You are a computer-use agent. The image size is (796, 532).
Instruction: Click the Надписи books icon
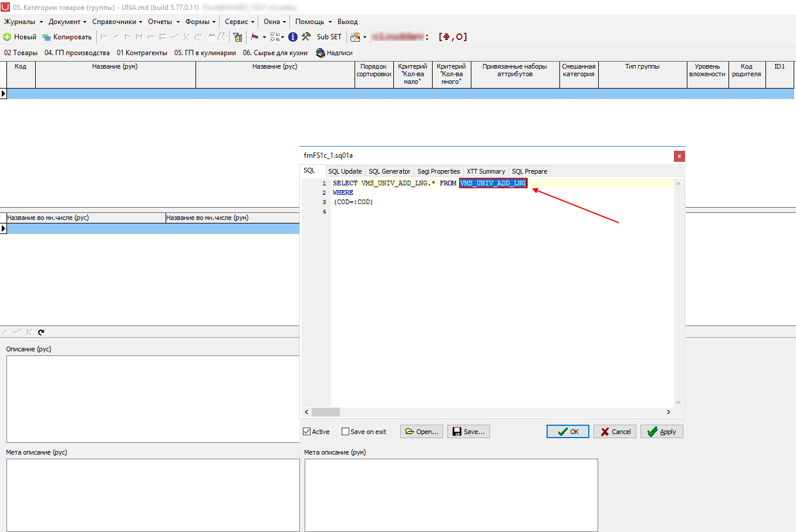click(x=321, y=53)
